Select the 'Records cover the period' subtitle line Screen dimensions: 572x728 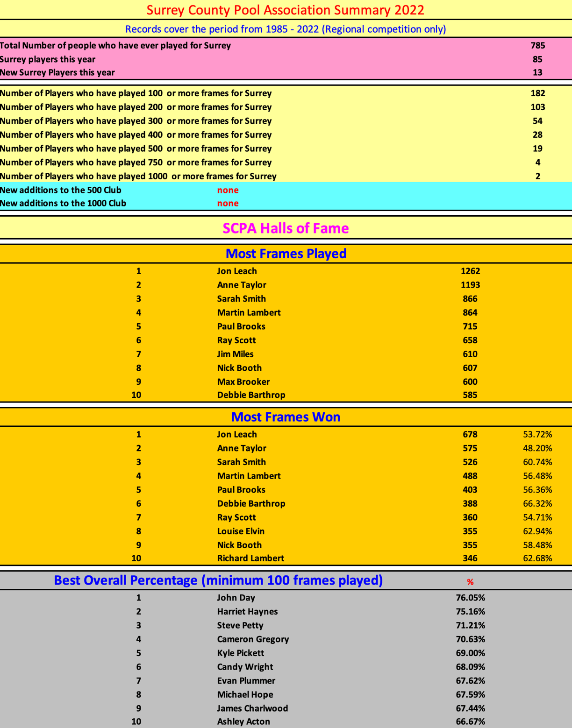286,29
